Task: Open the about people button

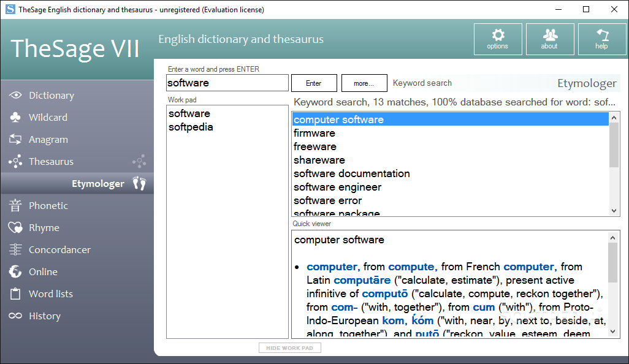Action: pyautogui.click(x=550, y=39)
